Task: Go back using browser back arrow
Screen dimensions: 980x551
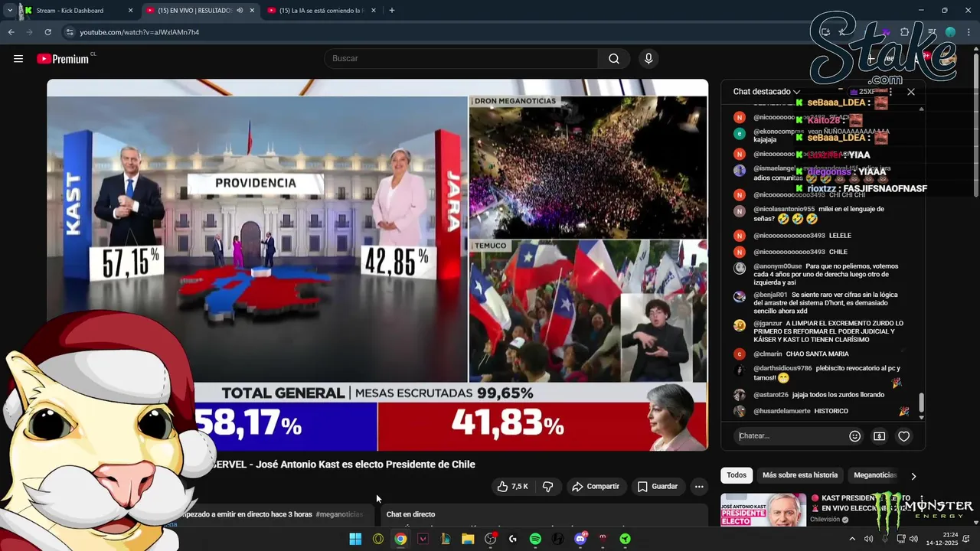Action: pyautogui.click(x=11, y=32)
